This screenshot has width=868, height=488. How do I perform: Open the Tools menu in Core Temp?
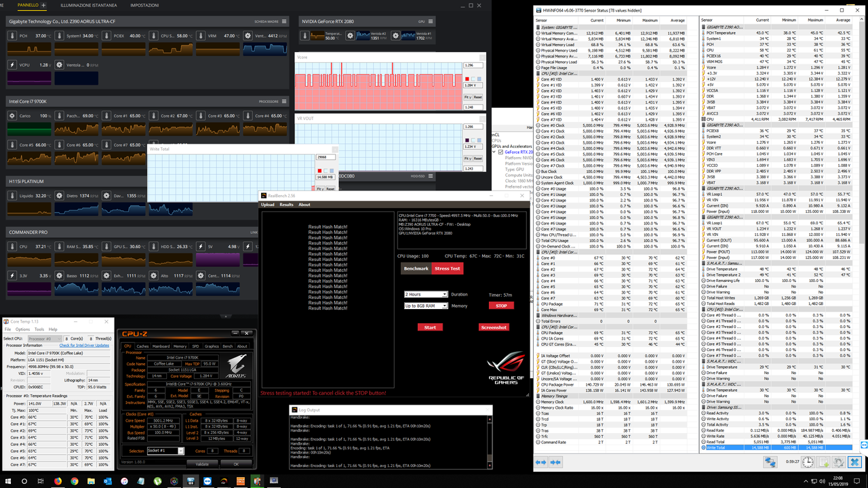[39, 329]
